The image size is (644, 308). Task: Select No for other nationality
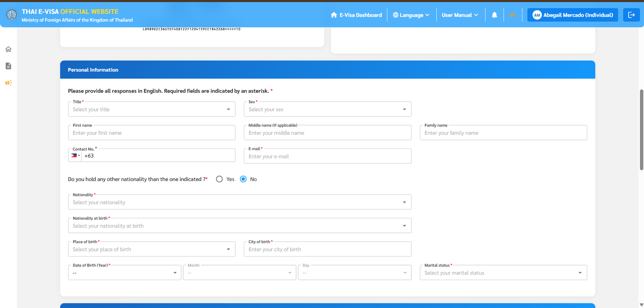(x=243, y=179)
